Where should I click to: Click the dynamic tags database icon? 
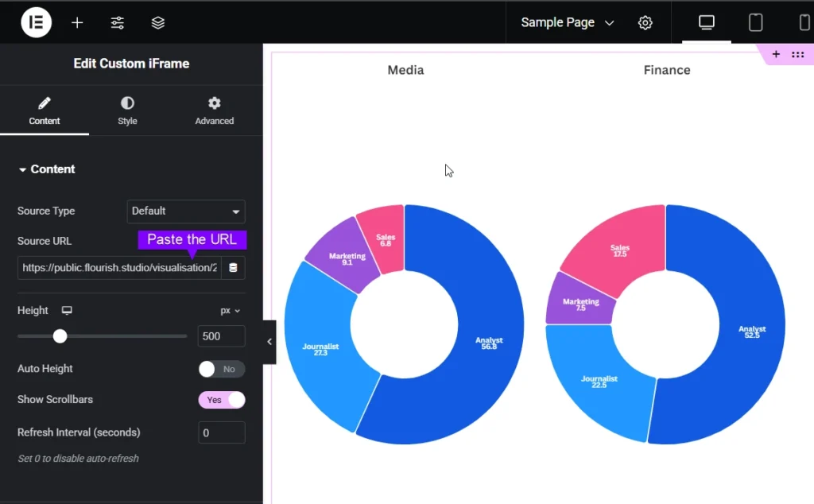pos(233,268)
